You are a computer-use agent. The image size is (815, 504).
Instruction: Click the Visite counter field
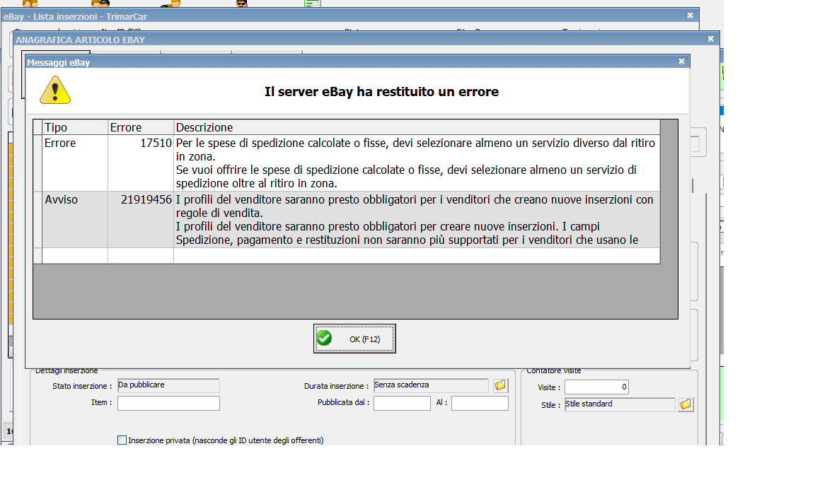click(596, 387)
